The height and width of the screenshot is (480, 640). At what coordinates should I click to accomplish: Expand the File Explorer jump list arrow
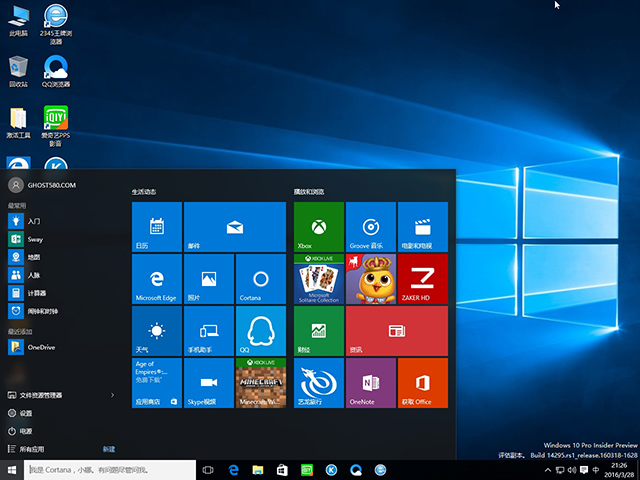tap(110, 395)
